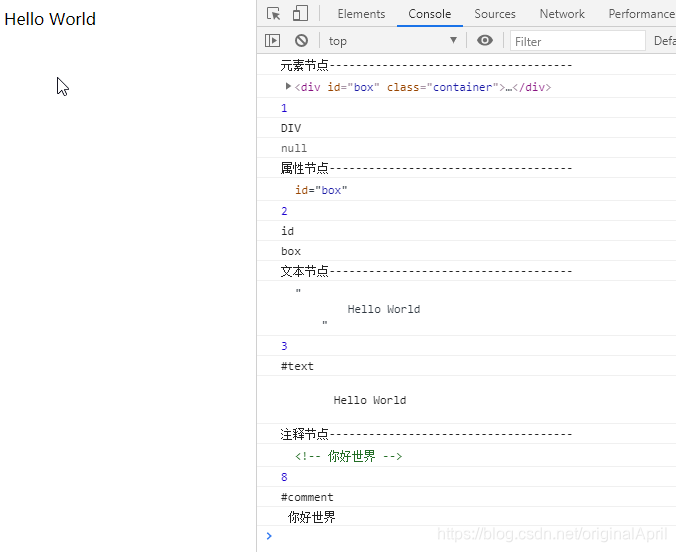Select the logged value 8

(x=284, y=477)
